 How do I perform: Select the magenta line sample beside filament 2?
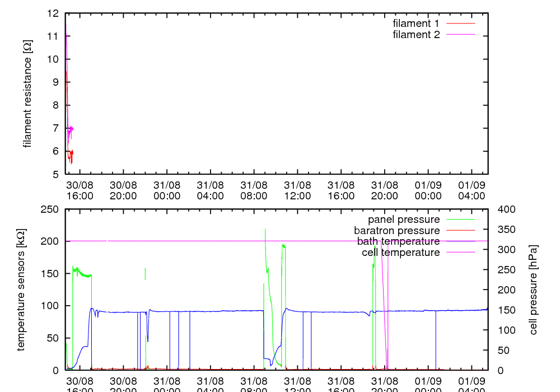point(460,35)
